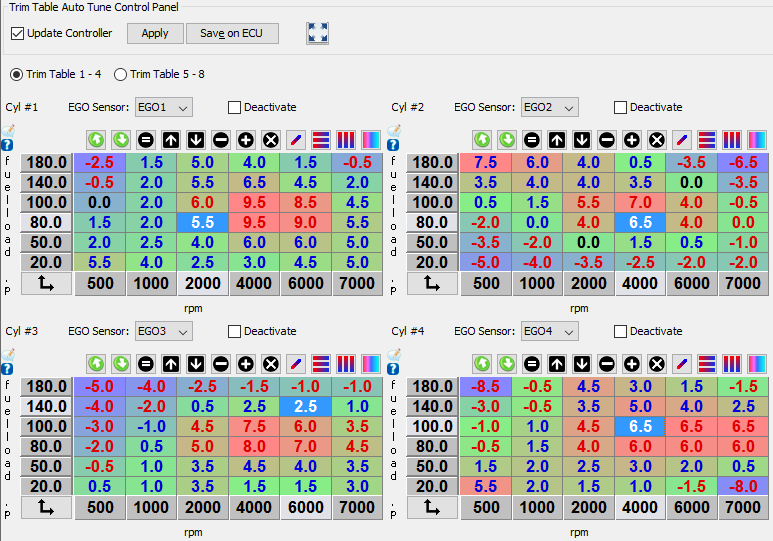Click the multiply (X) icon for Cyl #1
Viewport: 773px width, 541px height.
click(271, 140)
